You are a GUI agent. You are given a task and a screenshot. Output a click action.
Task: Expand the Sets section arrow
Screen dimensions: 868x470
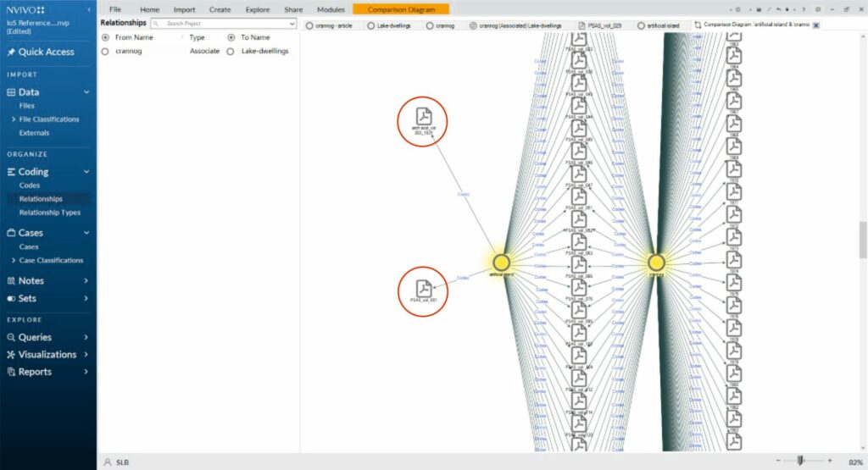(x=86, y=299)
